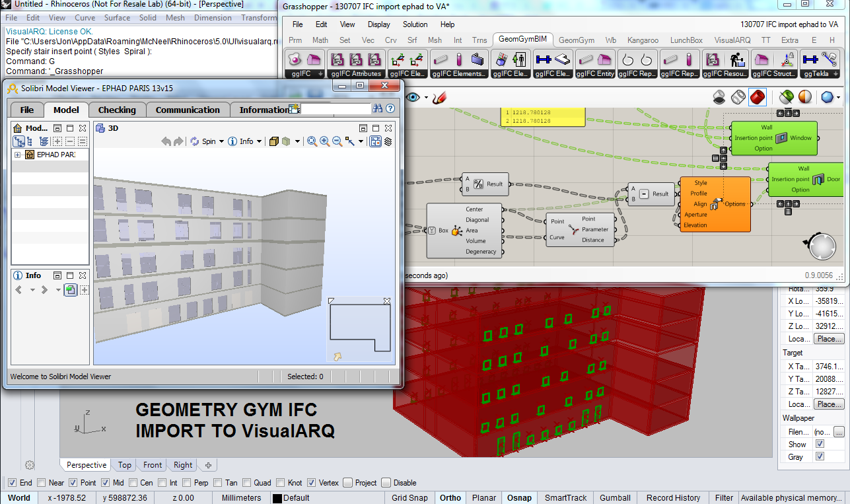Viewport: 850px width, 504px height.
Task: Toggle the Near osnap checkbox
Action: (42, 483)
